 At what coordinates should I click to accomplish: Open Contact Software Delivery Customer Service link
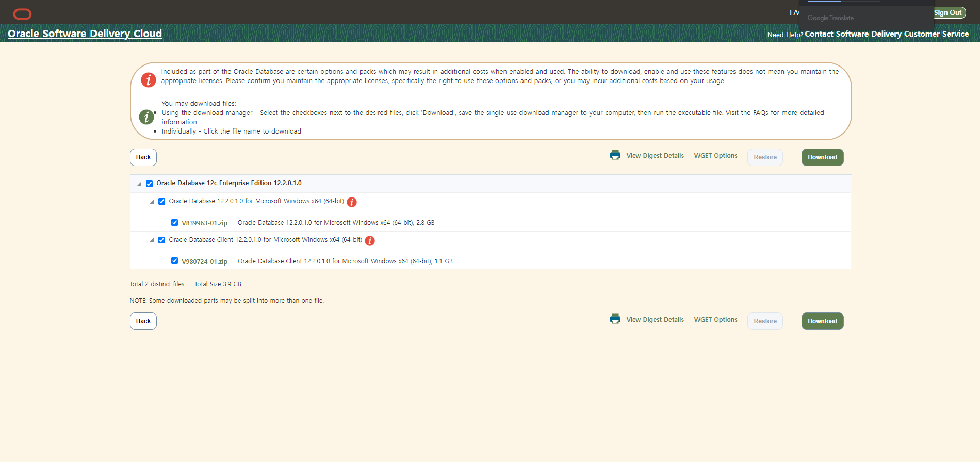click(887, 34)
